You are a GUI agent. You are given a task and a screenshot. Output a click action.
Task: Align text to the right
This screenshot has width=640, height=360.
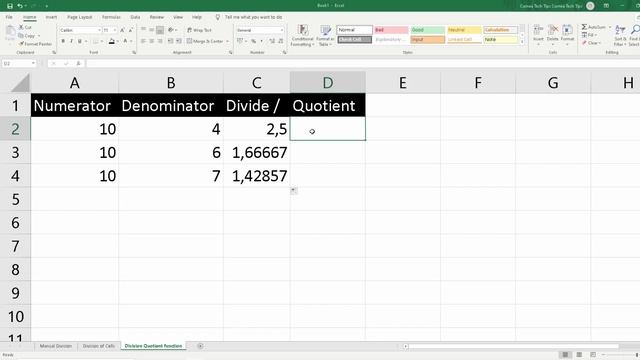click(x=160, y=41)
